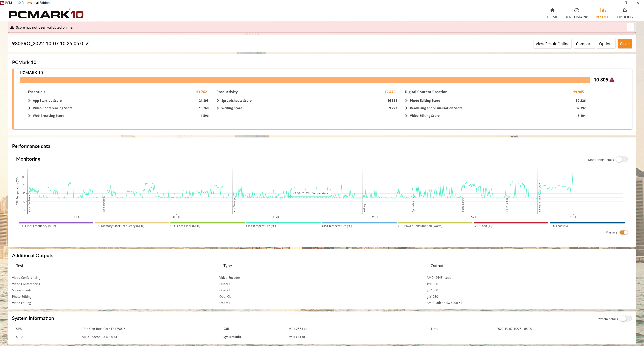
Task: Click AMD Radeon RX 6900 XT output
Action: (x=444, y=303)
